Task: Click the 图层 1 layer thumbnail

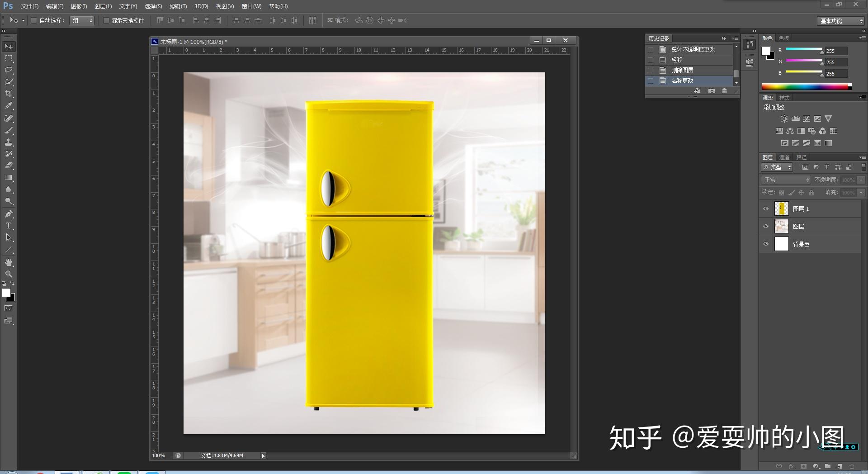Action: tap(781, 209)
